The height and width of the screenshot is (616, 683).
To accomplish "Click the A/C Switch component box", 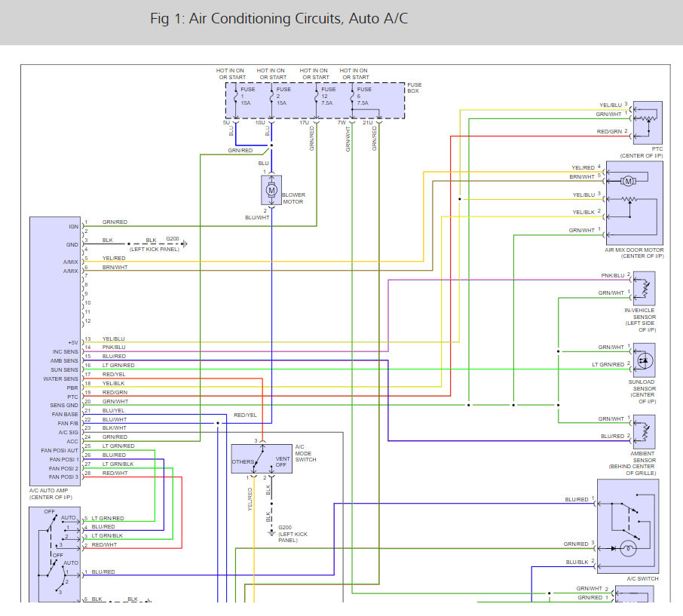I will click(628, 526).
